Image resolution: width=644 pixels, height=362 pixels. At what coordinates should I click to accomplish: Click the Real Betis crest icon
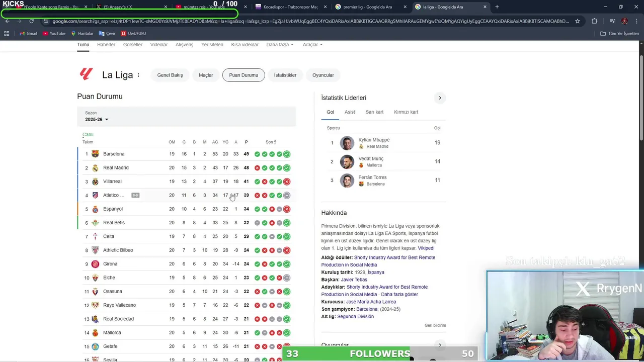95,223
